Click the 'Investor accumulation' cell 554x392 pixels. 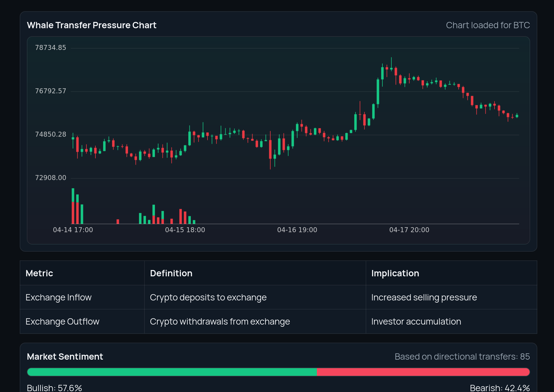[x=416, y=322]
